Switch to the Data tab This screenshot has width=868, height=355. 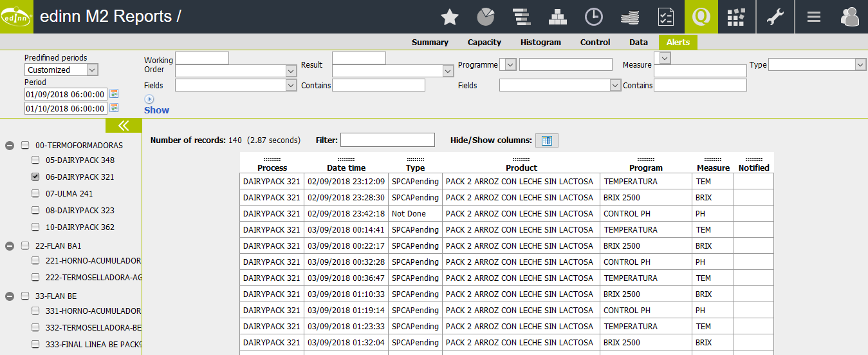[638, 42]
